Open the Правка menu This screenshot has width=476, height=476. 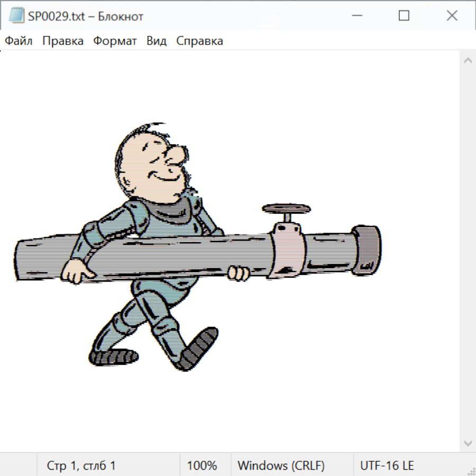point(63,41)
